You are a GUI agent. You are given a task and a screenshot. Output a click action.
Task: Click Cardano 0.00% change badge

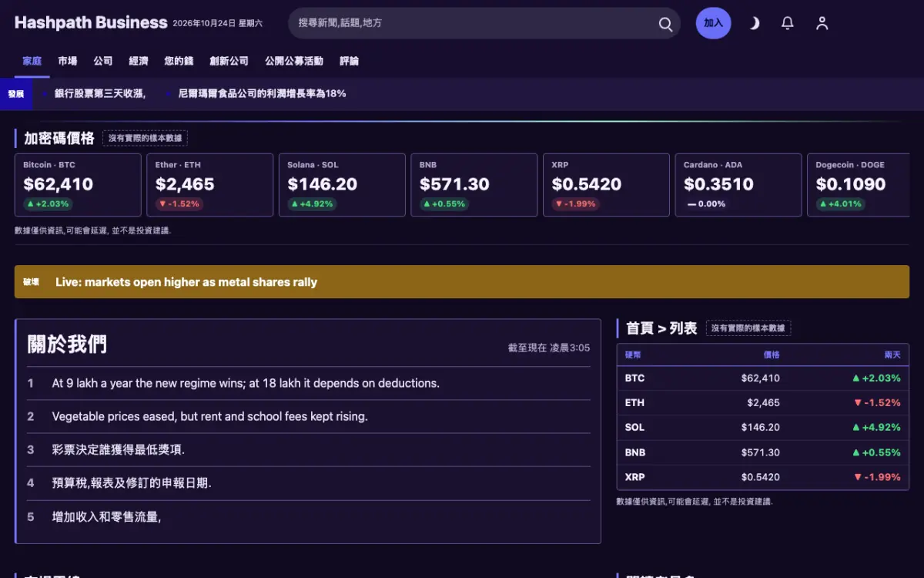pos(706,204)
